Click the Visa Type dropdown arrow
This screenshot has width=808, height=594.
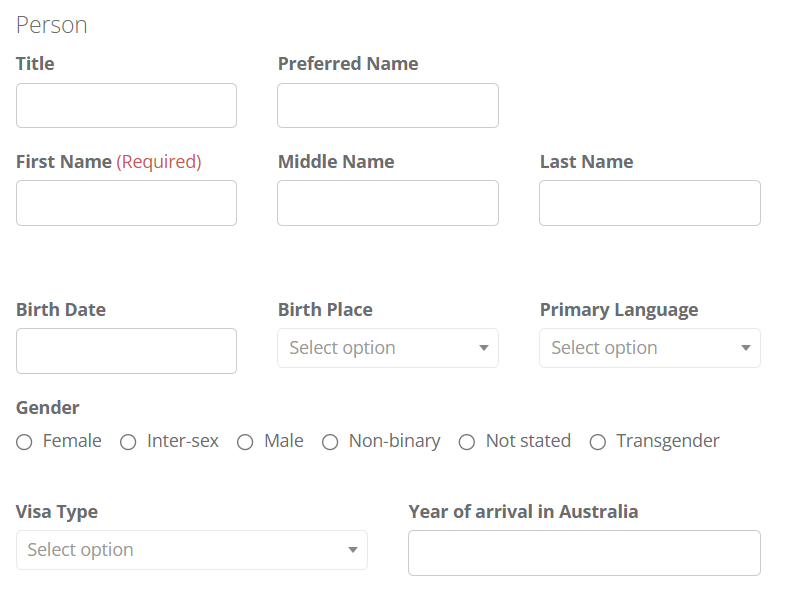coord(353,550)
